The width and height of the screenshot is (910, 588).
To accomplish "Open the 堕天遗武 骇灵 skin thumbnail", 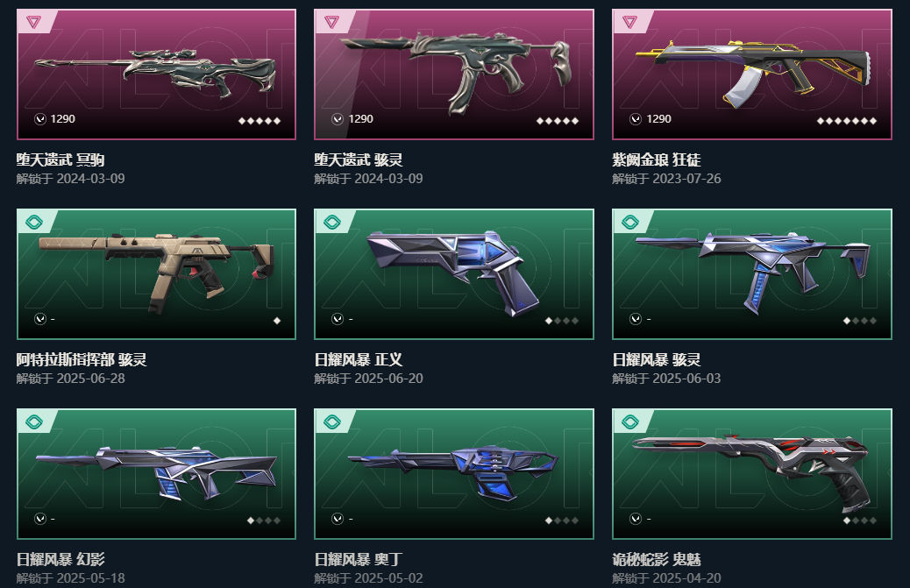I will [454, 74].
